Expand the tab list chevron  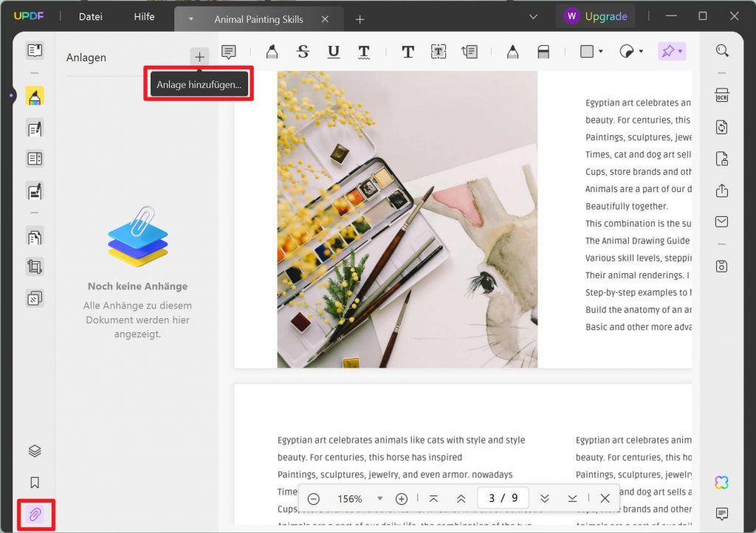click(x=533, y=16)
